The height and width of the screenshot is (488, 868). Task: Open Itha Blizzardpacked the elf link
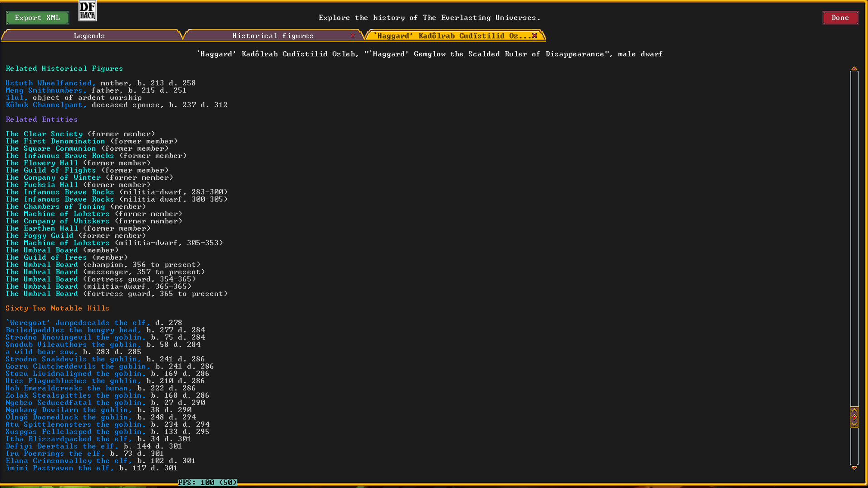69,439
